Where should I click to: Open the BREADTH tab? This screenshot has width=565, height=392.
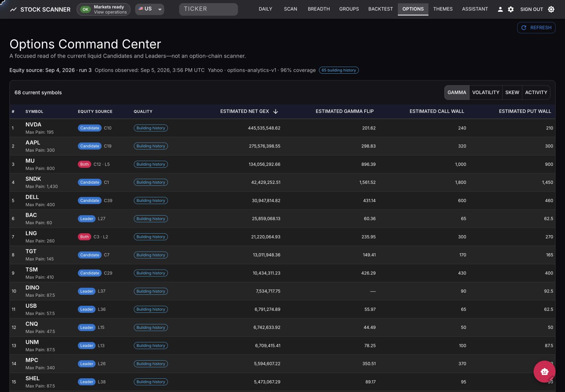(319, 9)
